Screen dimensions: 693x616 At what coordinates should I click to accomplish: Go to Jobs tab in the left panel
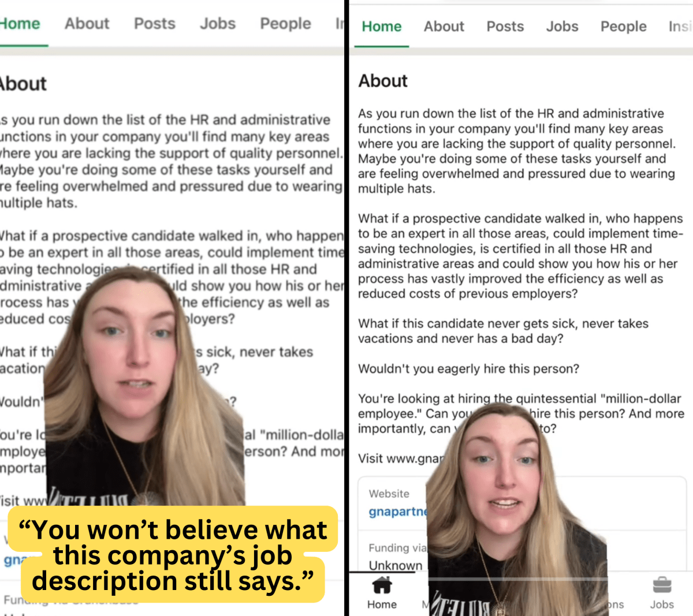[218, 24]
